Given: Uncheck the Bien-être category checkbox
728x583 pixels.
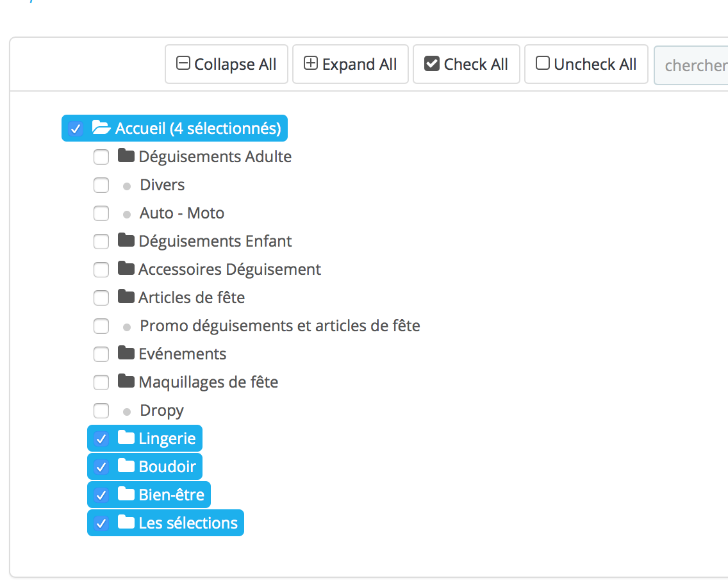Looking at the screenshot, I should [x=101, y=495].
